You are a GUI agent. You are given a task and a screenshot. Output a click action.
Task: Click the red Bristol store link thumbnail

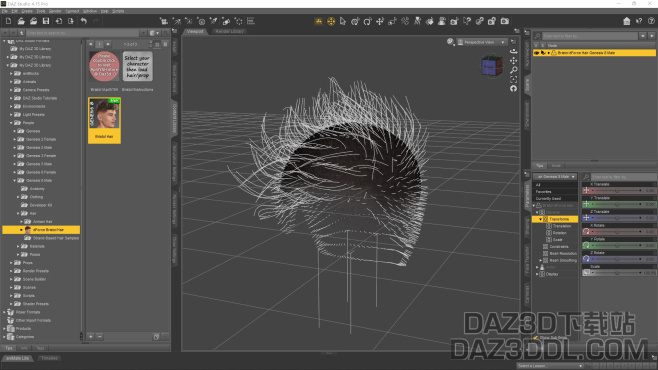[x=104, y=66]
